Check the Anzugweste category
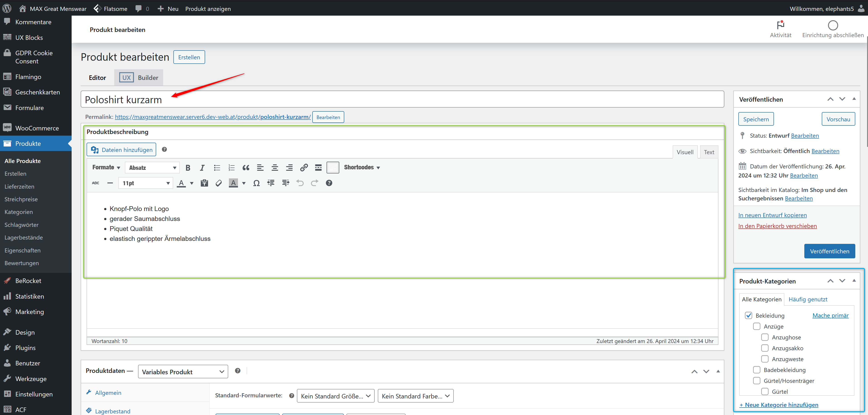This screenshot has height=415, width=868. pos(765,359)
